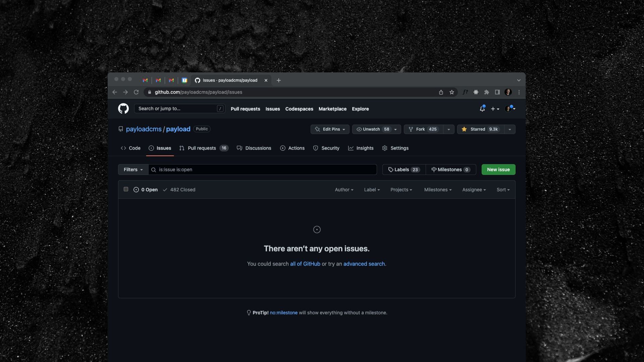Switch to the Pull requests repo tab
Screen dimensions: 644x362
tap(202, 148)
